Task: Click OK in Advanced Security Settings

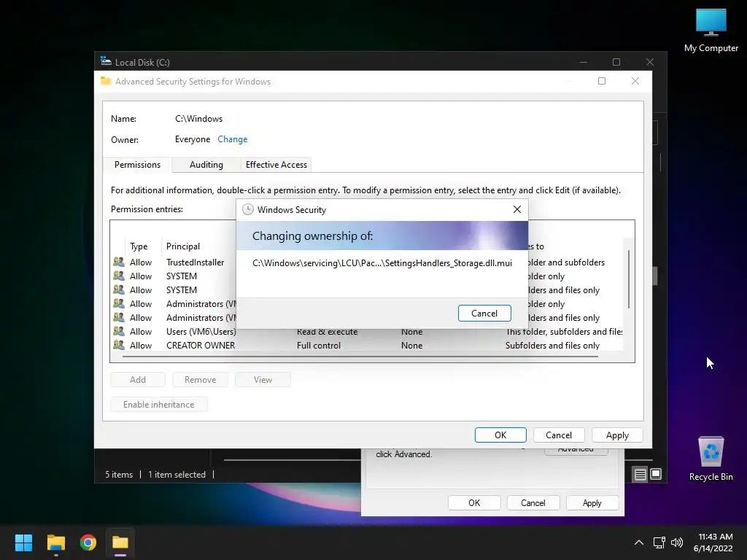Action: [x=500, y=435]
